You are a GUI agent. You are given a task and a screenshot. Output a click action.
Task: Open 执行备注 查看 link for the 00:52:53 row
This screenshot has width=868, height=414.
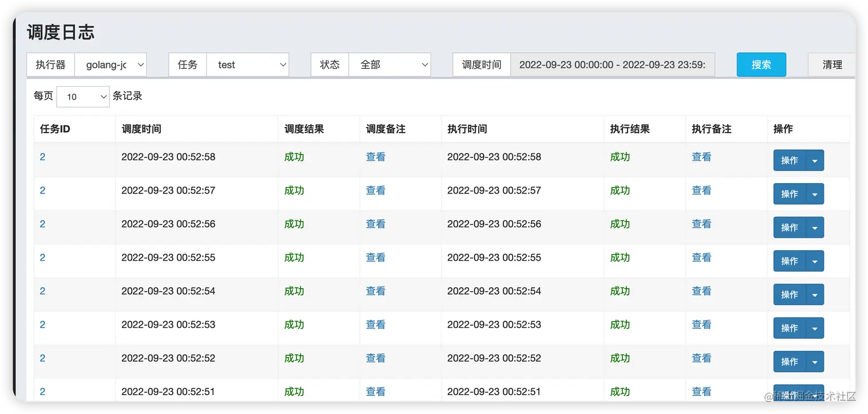point(702,324)
